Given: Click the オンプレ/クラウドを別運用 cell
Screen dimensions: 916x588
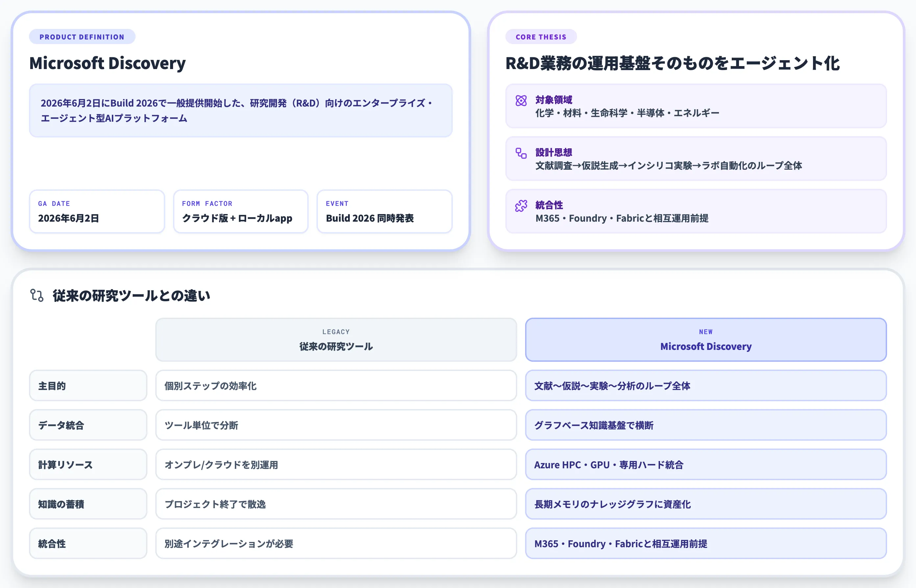Looking at the screenshot, I should pyautogui.click(x=336, y=465).
